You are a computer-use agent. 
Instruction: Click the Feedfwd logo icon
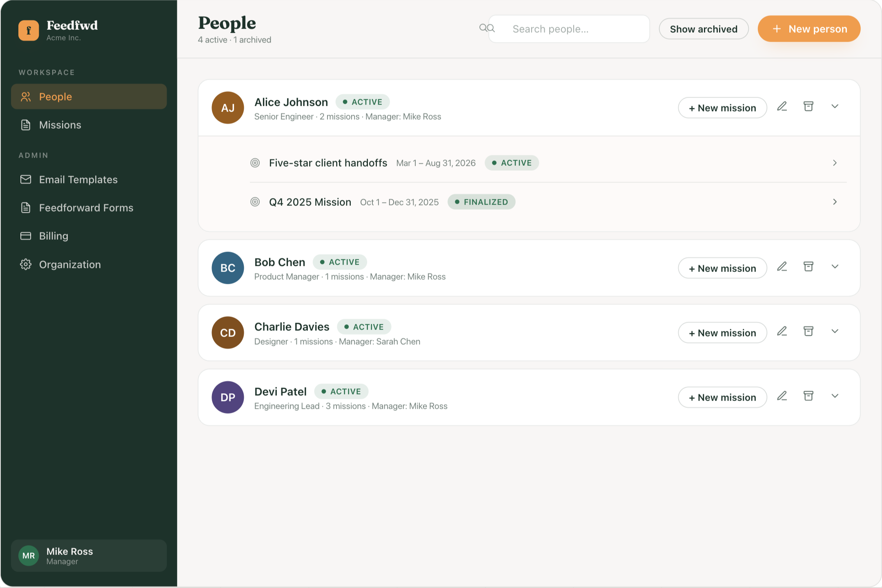29,30
